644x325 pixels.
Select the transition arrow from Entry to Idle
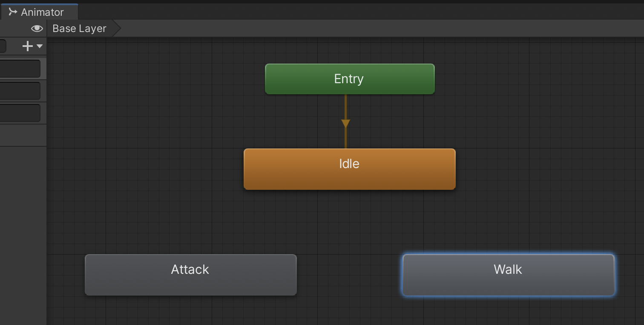point(345,123)
